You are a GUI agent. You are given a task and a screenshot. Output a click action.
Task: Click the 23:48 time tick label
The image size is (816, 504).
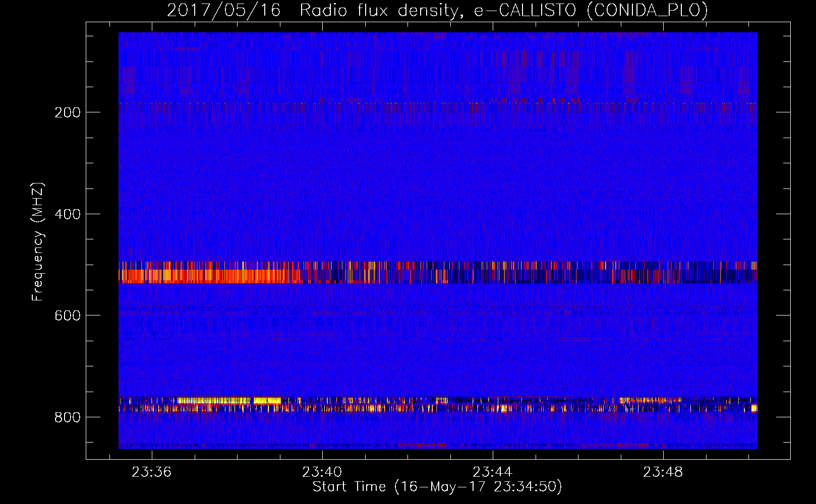click(x=663, y=472)
